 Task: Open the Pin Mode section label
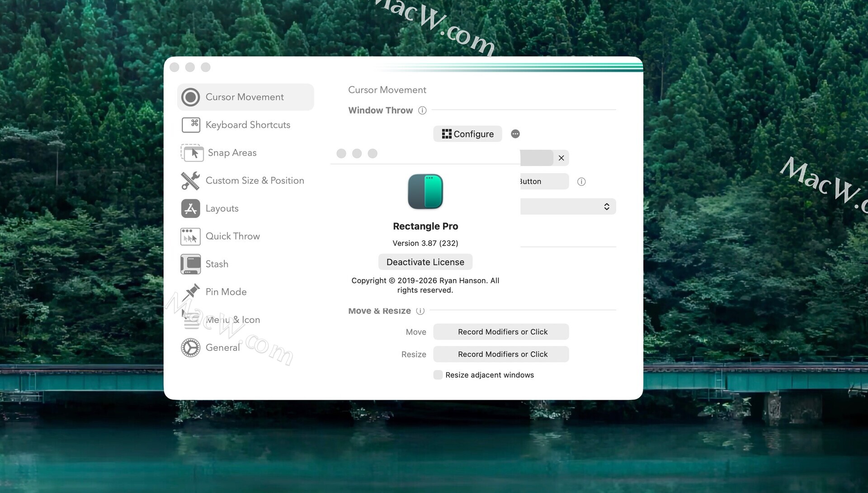point(226,292)
